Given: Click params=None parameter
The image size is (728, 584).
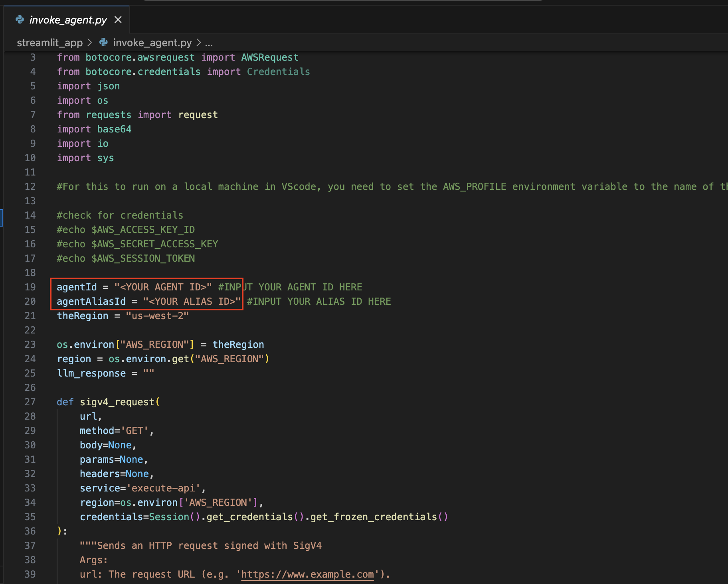Looking at the screenshot, I should point(111,460).
